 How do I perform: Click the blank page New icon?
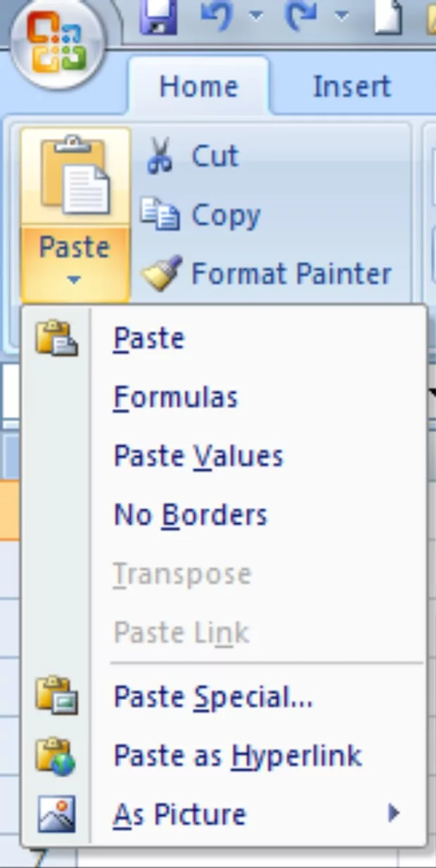pyautogui.click(x=387, y=15)
